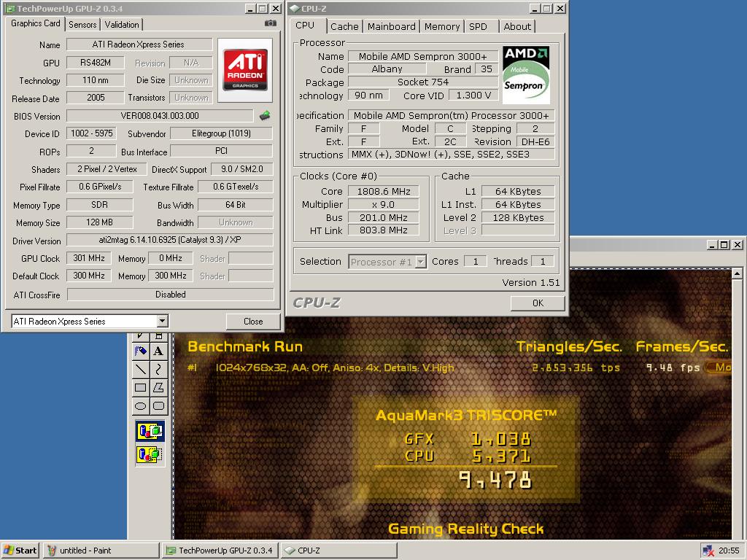Click the GPU name field 'ATI Radeon Xpress Series'

click(139, 44)
